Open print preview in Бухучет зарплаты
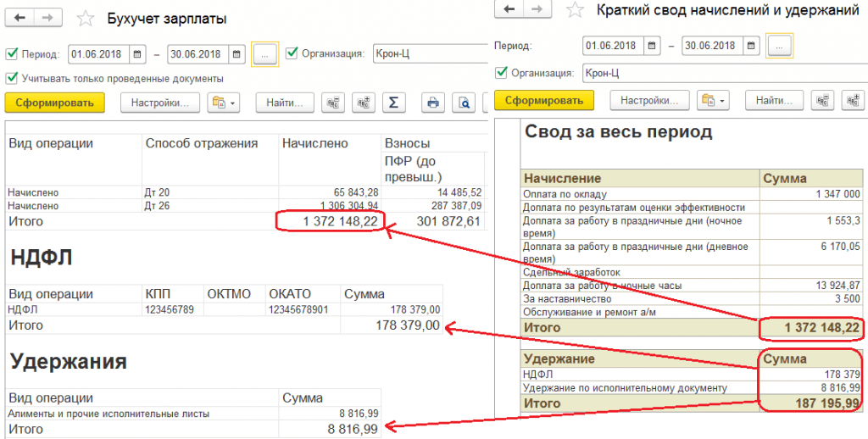Viewport: 868px width, 439px height. (x=464, y=103)
